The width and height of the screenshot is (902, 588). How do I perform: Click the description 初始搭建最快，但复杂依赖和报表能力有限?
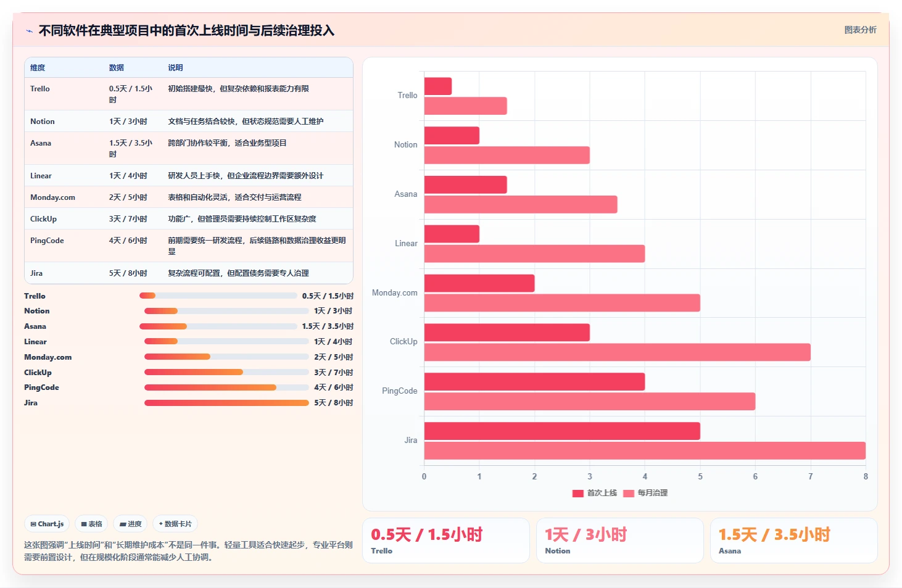239,89
